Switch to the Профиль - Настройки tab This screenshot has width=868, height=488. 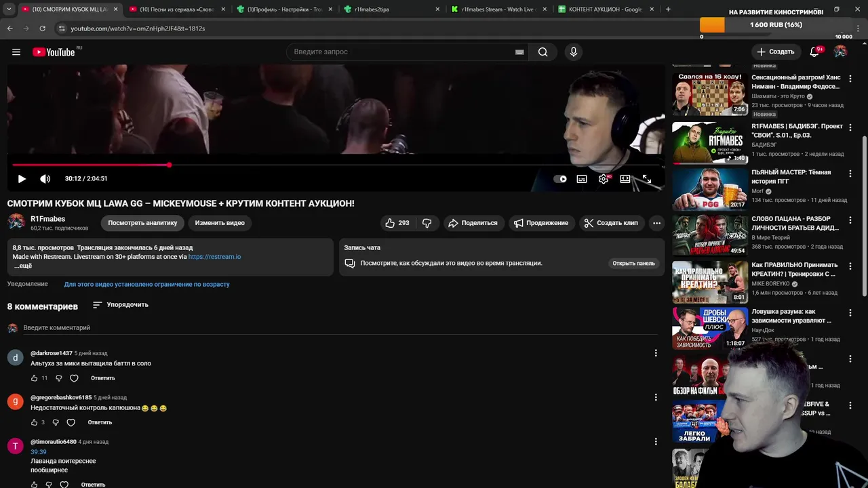point(283,9)
